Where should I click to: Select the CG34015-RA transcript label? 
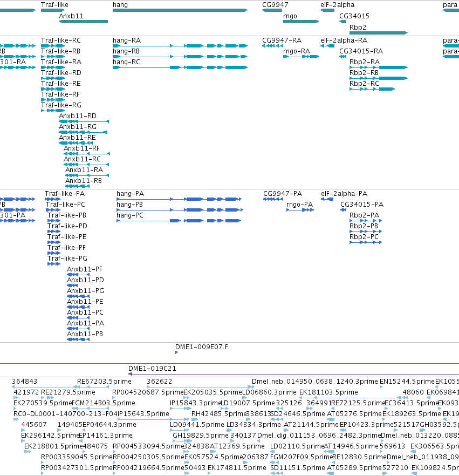click(x=361, y=51)
